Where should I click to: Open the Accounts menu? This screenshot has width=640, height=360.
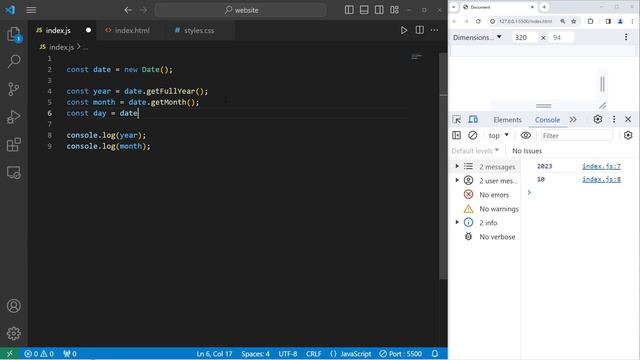coord(13,306)
